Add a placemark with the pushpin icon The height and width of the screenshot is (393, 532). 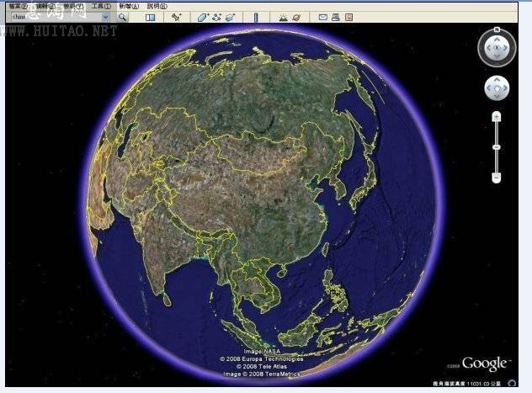click(176, 17)
